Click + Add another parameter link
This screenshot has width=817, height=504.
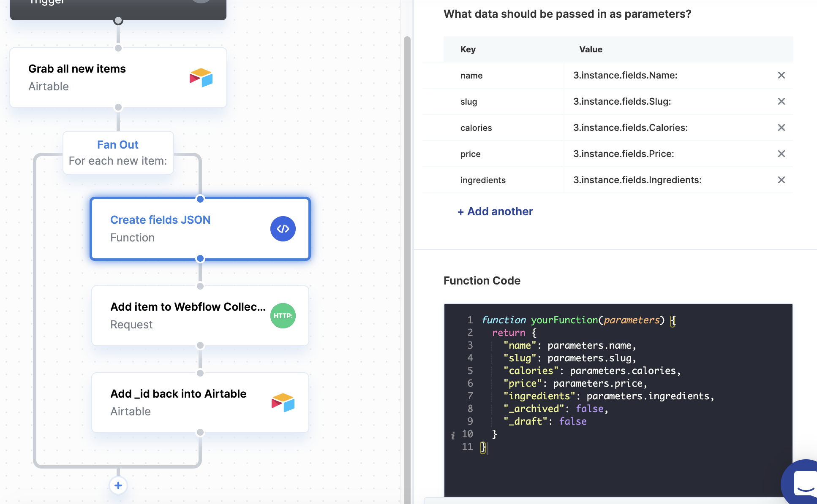[495, 211]
